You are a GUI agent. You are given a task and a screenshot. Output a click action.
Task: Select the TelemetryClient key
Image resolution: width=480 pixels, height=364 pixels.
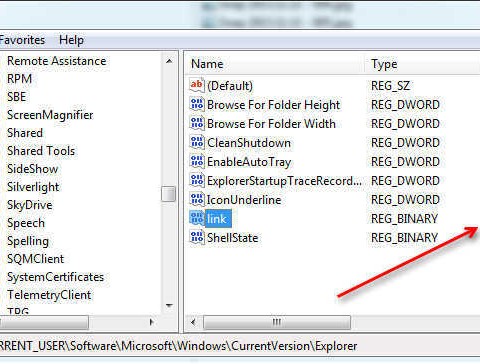[49, 295]
